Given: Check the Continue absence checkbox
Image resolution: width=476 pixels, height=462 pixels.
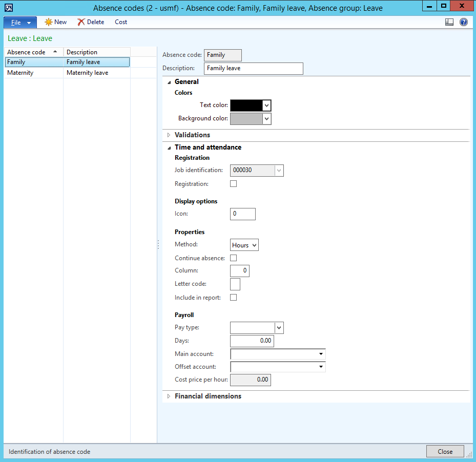Looking at the screenshot, I should [234, 258].
